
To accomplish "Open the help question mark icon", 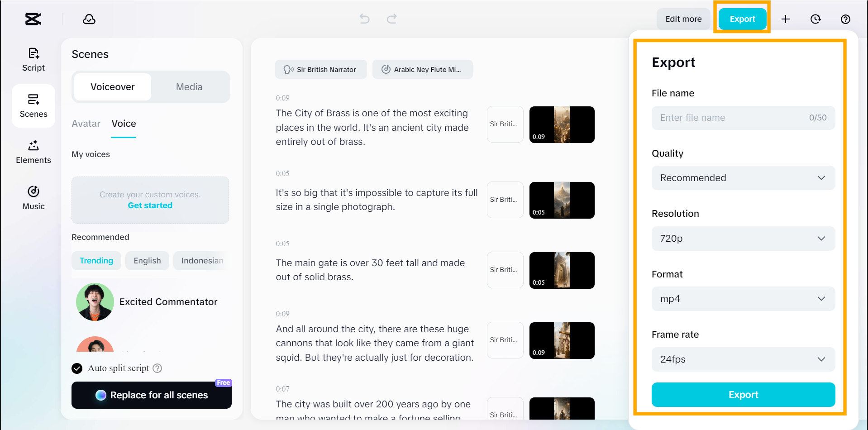I will (845, 19).
